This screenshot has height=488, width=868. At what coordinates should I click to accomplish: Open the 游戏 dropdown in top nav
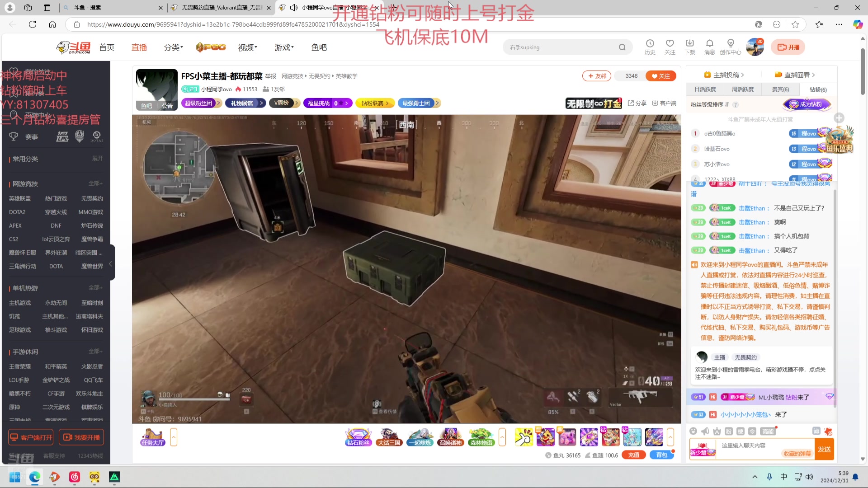click(x=284, y=47)
